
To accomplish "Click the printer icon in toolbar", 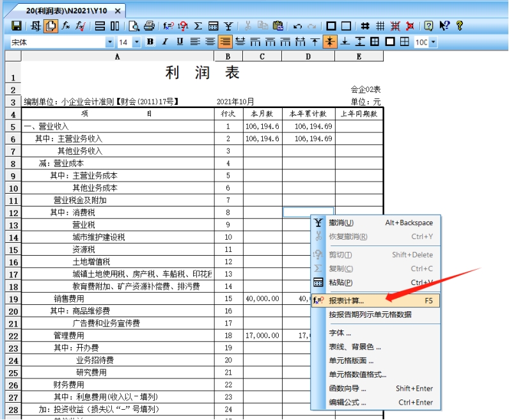I will point(149,26).
